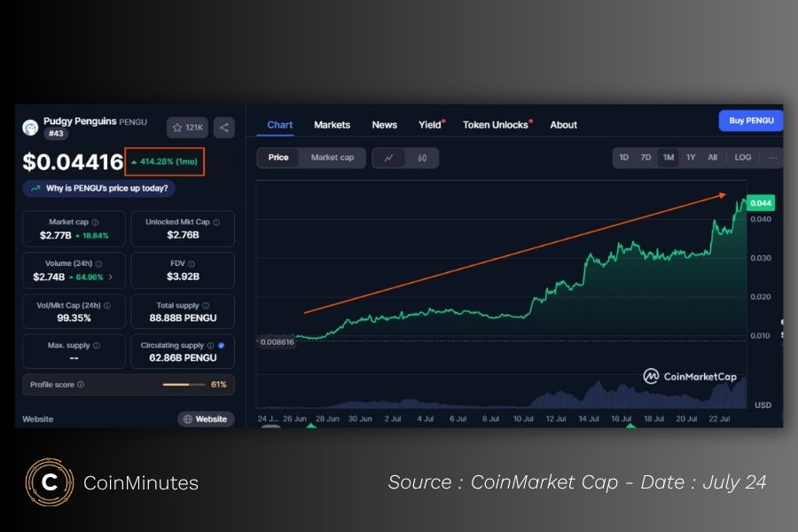Screen dimensions: 798x532
Task: Open the Volume (24h) info icon
Action: click(98, 263)
